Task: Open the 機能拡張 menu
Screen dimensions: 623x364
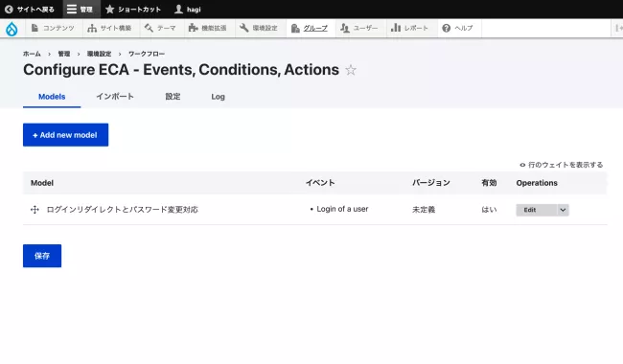Action: point(208,28)
